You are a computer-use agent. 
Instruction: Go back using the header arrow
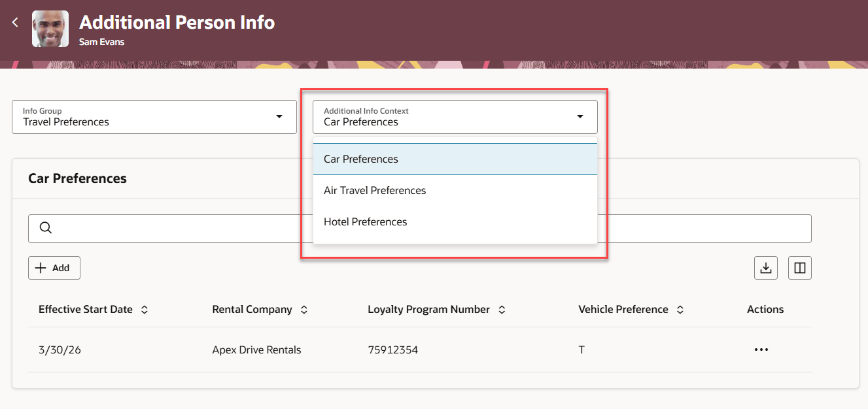pyautogui.click(x=15, y=23)
